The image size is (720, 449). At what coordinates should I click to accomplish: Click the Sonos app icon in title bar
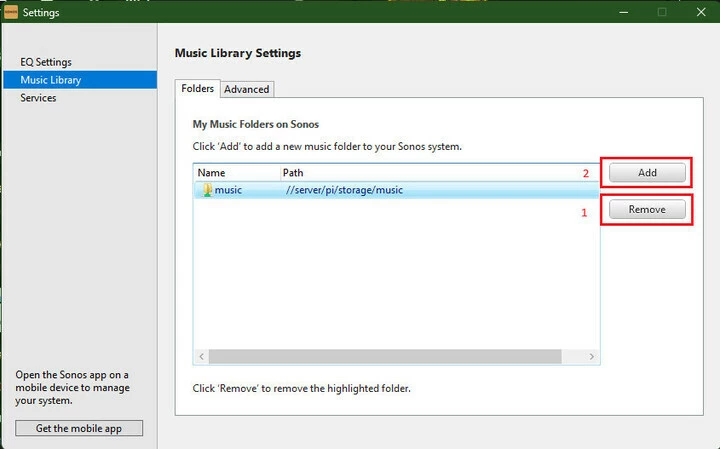pos(11,12)
